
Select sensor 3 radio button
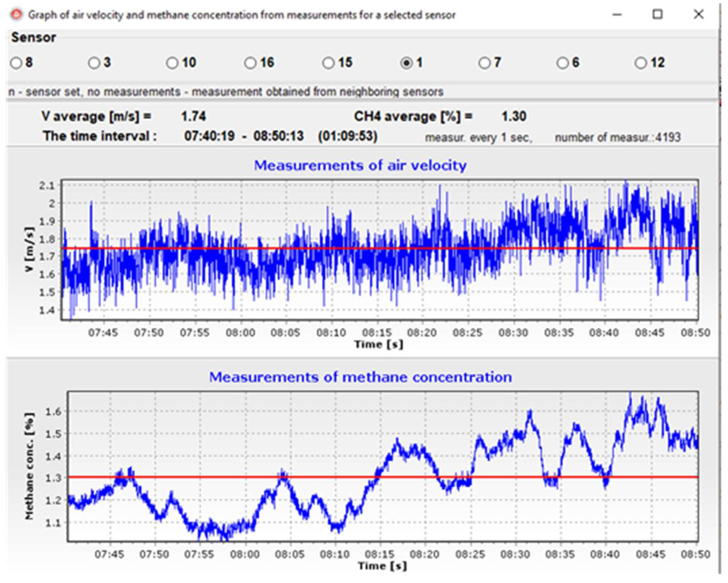coord(94,63)
